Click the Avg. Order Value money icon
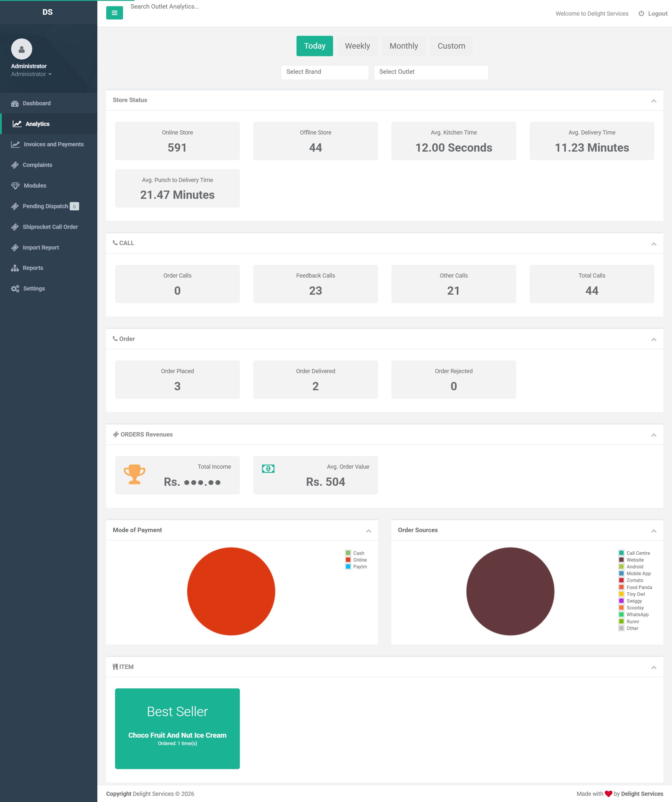Screen dimensions: 672x802 click(268, 469)
